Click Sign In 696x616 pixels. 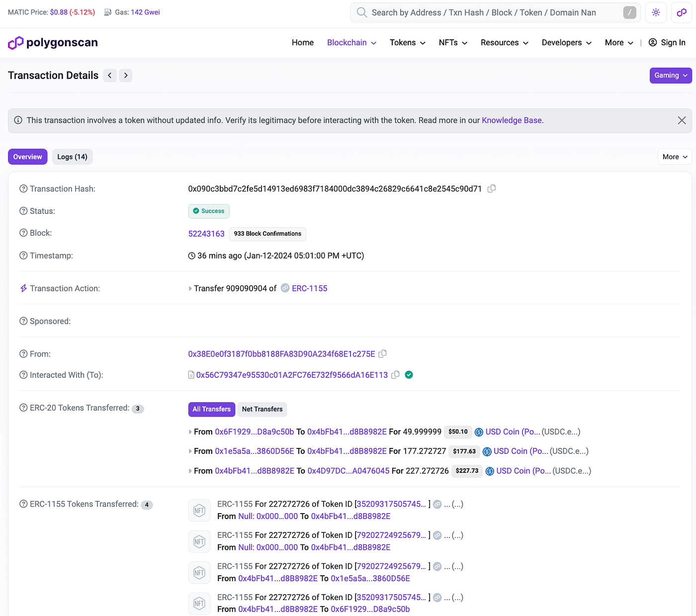(x=667, y=43)
